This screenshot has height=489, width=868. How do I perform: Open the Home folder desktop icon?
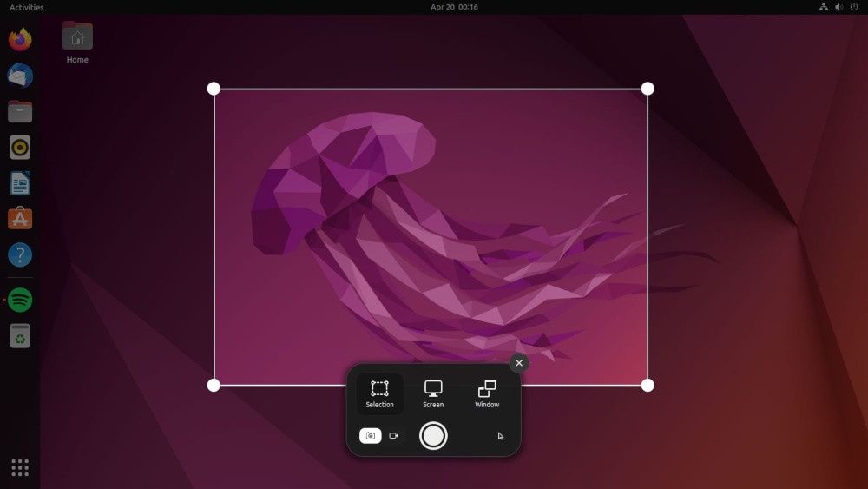(77, 43)
